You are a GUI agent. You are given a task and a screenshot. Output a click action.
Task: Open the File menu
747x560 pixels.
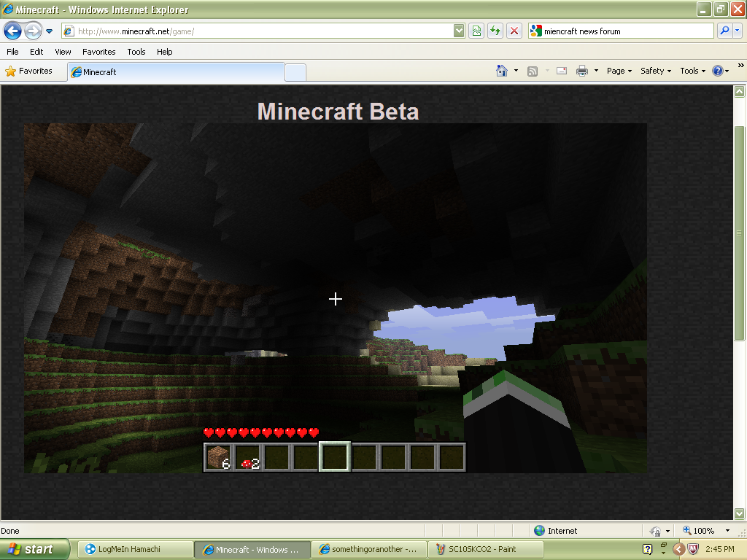click(13, 52)
